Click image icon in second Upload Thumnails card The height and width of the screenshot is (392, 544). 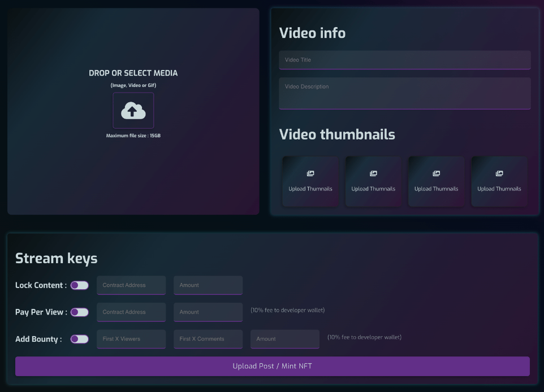pos(373,173)
